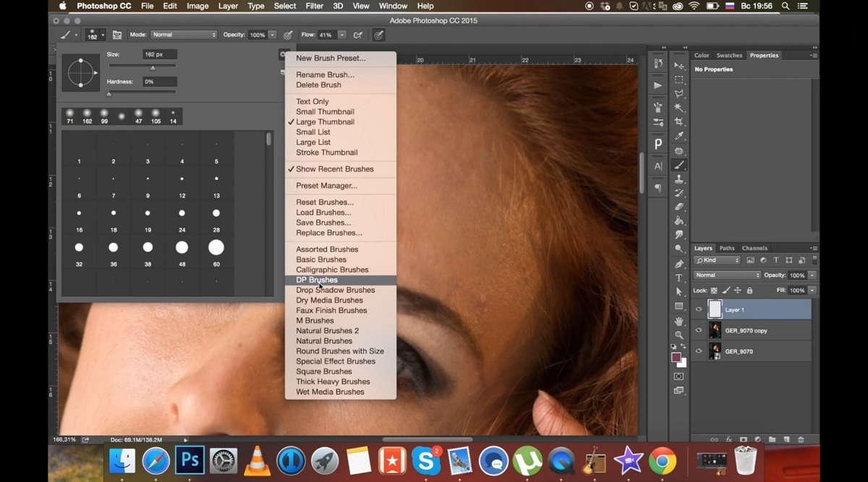This screenshot has width=868, height=482.
Task: Select the Smudge tool
Action: click(x=678, y=235)
